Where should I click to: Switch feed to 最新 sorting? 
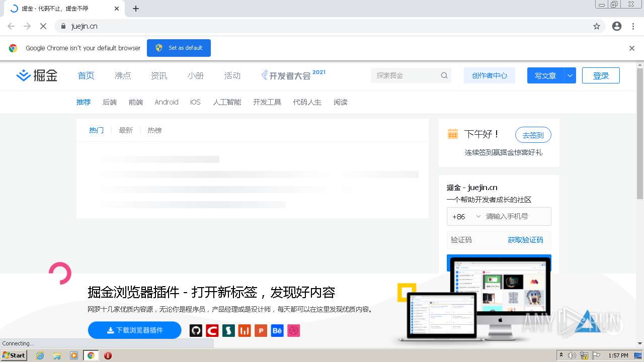(126, 130)
